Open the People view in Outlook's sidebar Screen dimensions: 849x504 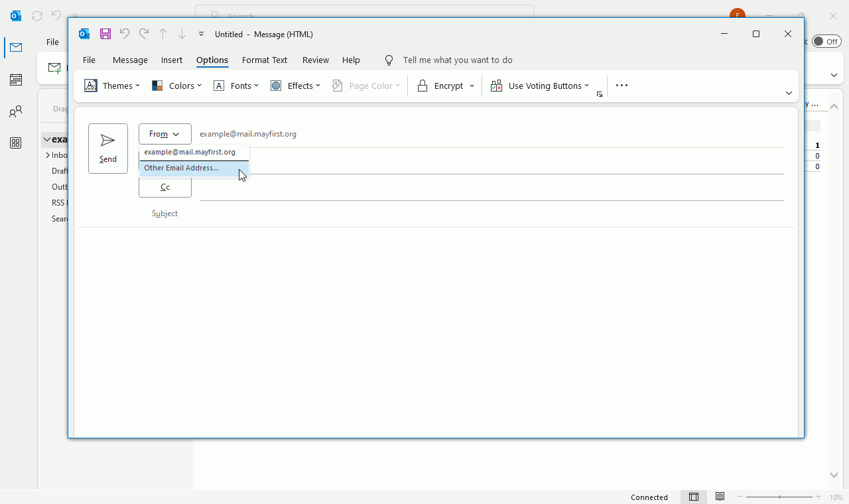16,111
